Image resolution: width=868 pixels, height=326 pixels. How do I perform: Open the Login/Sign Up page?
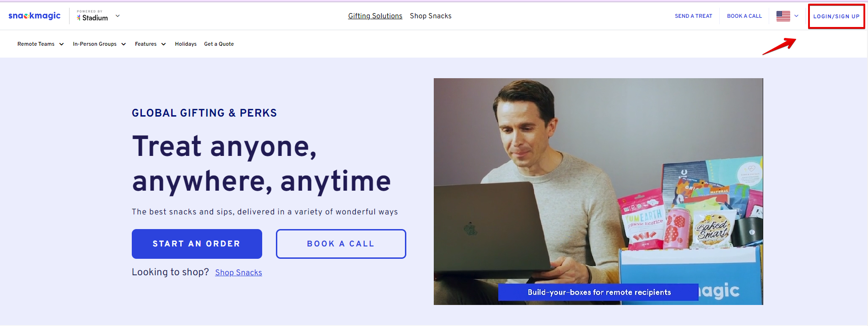pos(836,16)
